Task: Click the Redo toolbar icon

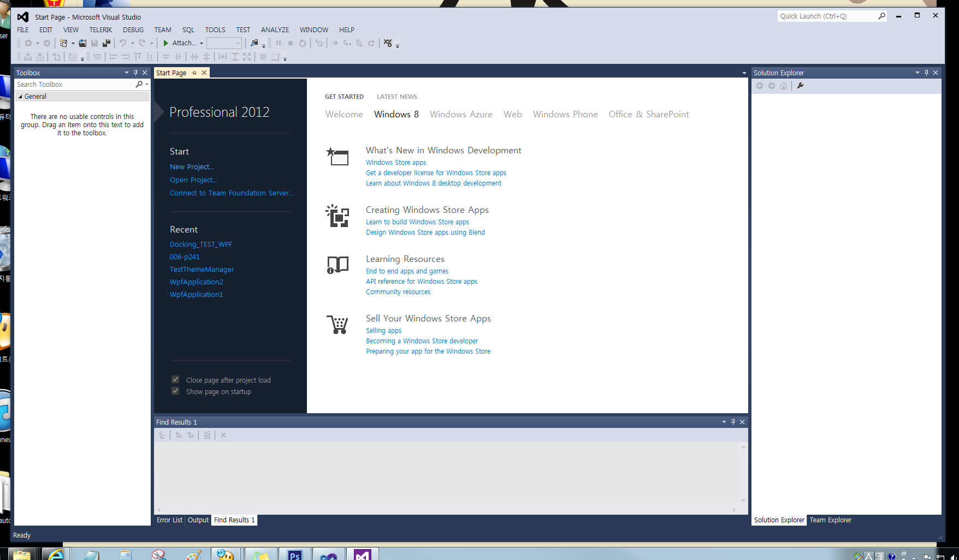Action: (142, 43)
